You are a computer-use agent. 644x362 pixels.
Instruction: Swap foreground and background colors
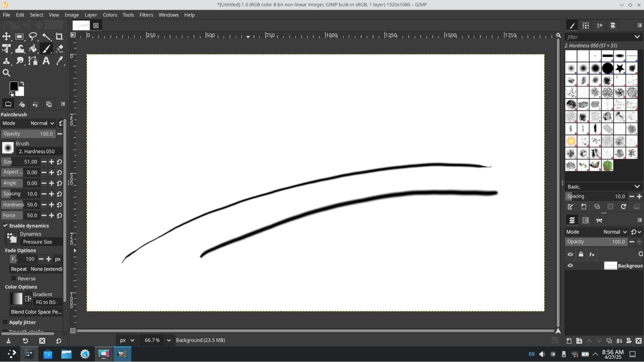[x=22, y=84]
